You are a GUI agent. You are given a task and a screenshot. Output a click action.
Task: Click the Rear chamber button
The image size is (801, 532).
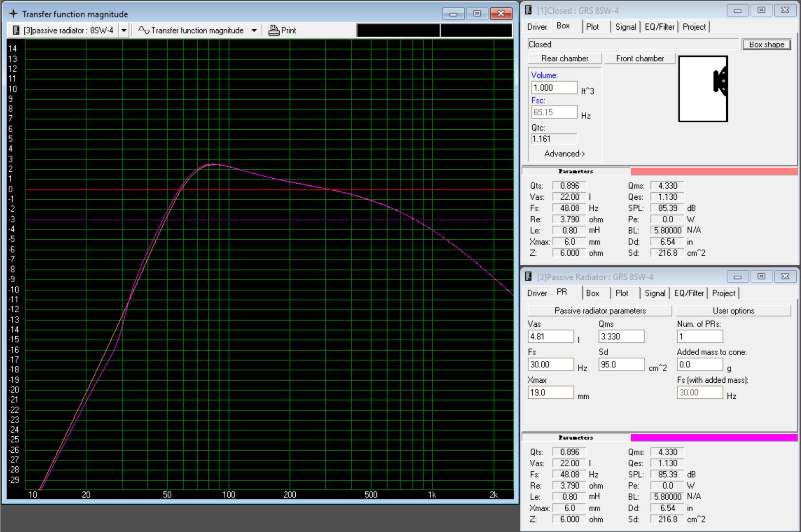point(564,58)
